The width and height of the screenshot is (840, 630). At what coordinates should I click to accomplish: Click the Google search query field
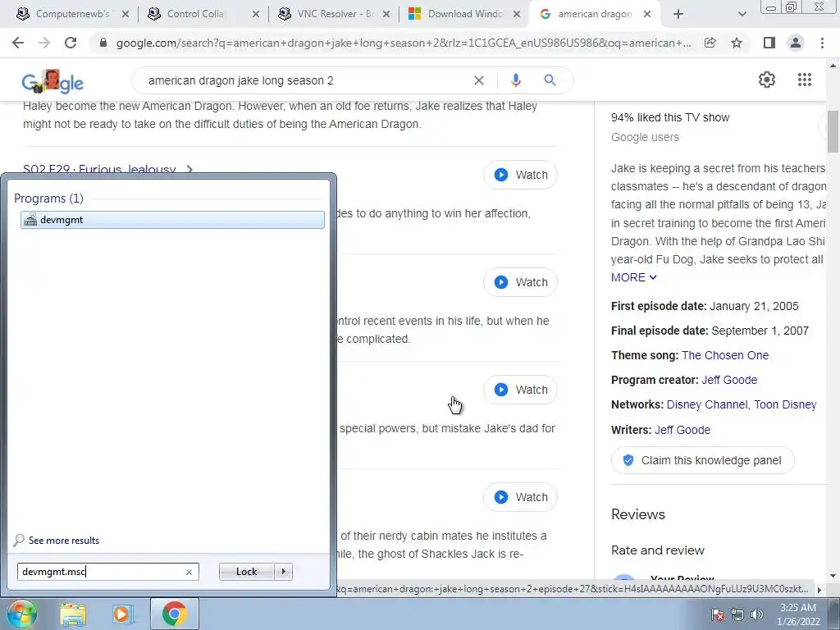(305, 80)
